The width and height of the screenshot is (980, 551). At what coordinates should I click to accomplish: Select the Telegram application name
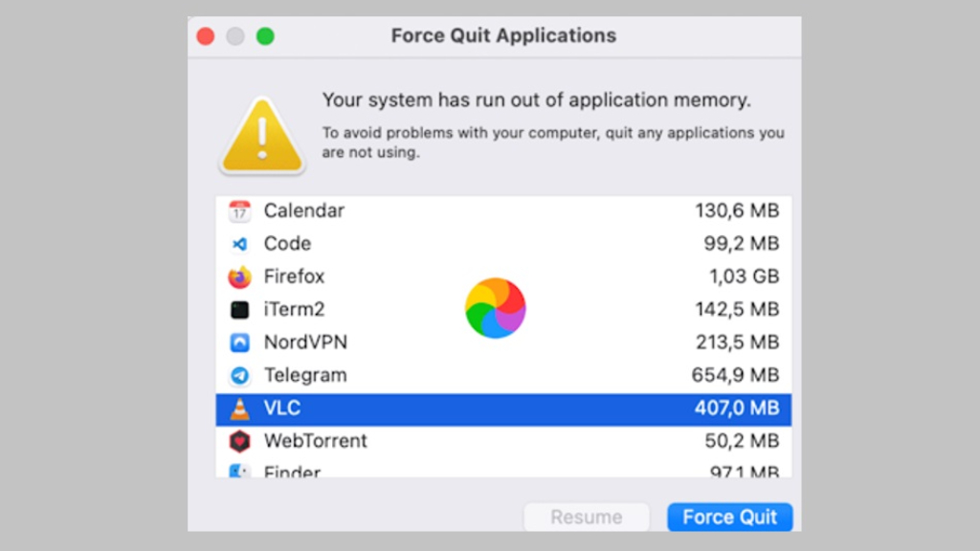pyautogui.click(x=305, y=375)
